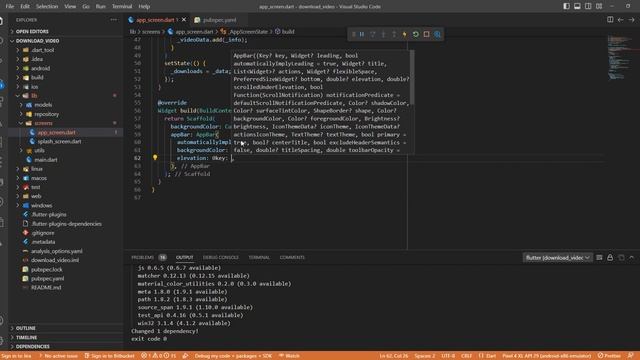Trigger Flutter Hot Reload lightning icon
This screenshot has height=360, width=640.
point(404,34)
